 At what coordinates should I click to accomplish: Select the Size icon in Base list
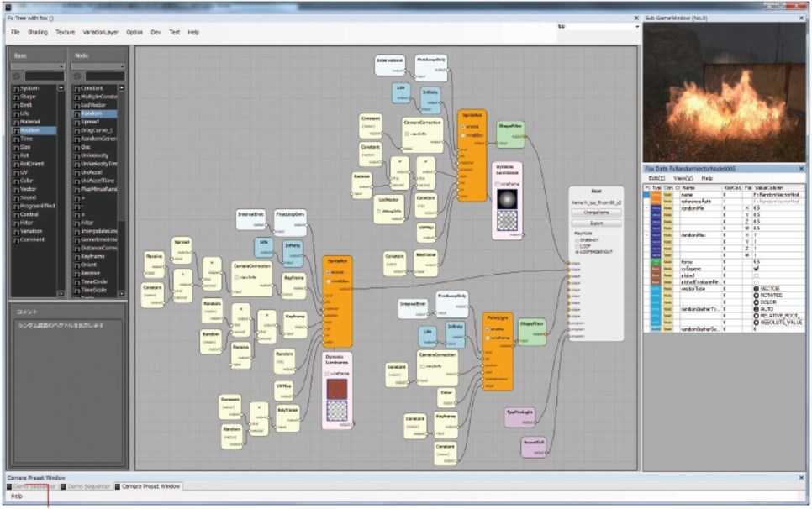16,148
